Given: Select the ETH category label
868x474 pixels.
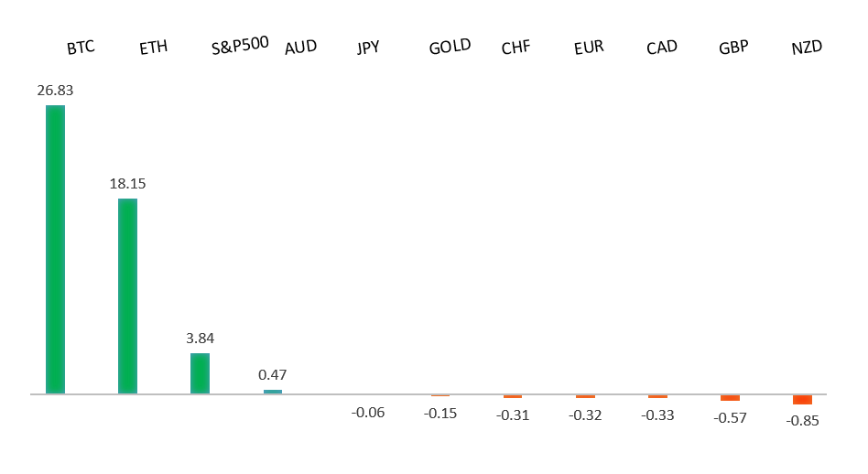Looking at the screenshot, I should point(153,48).
